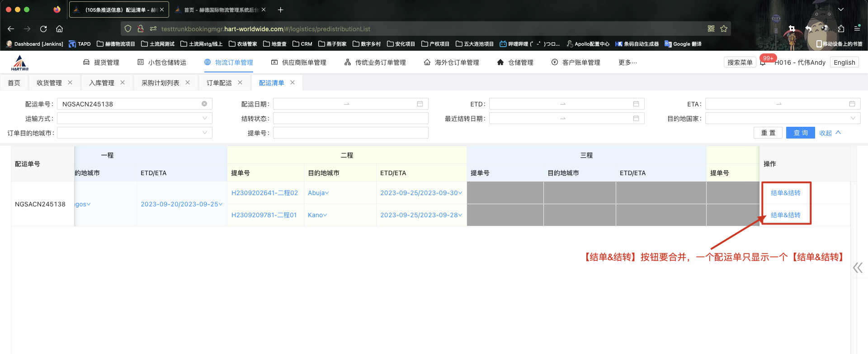Screen dimensions: 868x354
Task: Switch language using English button
Action: coord(844,62)
